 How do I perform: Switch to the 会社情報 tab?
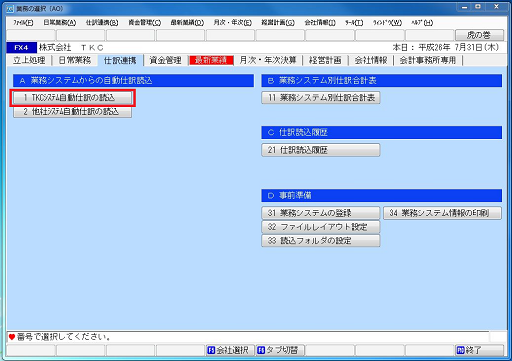click(x=371, y=60)
